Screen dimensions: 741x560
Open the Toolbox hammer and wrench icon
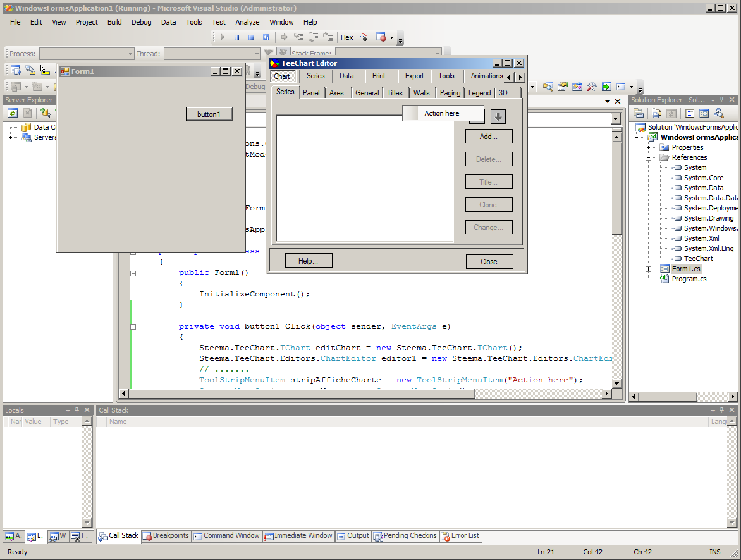(592, 87)
